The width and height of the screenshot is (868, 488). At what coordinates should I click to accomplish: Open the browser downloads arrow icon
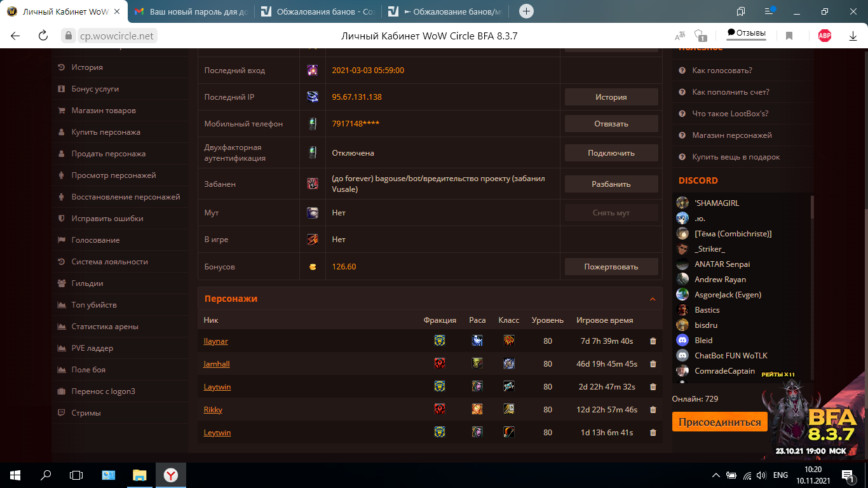point(853,36)
